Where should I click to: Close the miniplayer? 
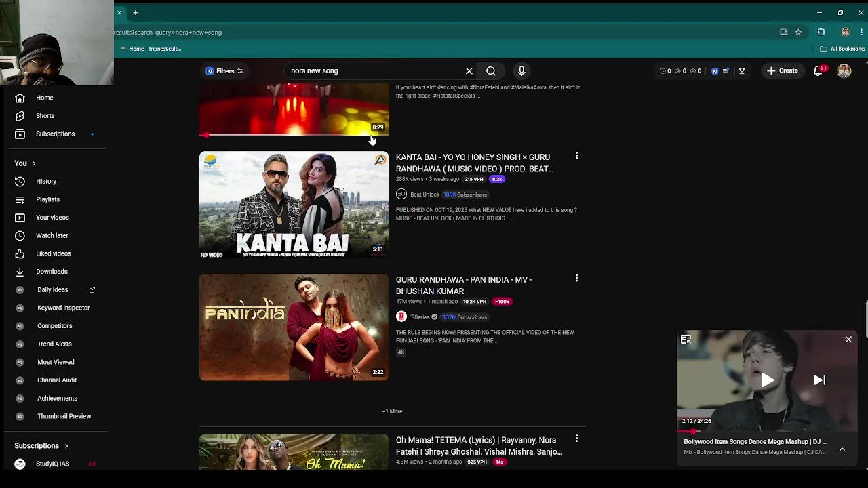848,340
